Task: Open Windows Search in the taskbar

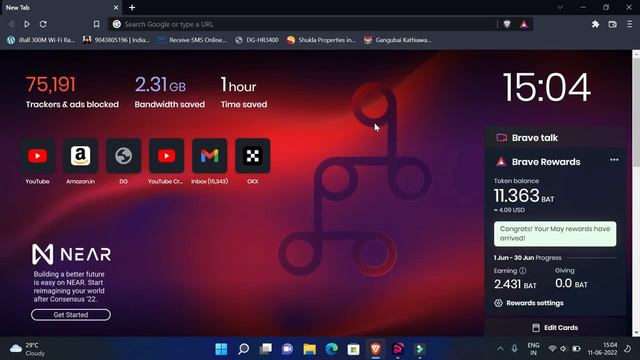Action: [x=243, y=349]
